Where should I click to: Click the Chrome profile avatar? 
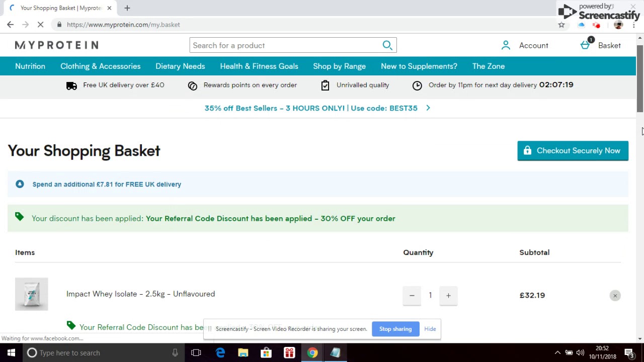point(618,25)
